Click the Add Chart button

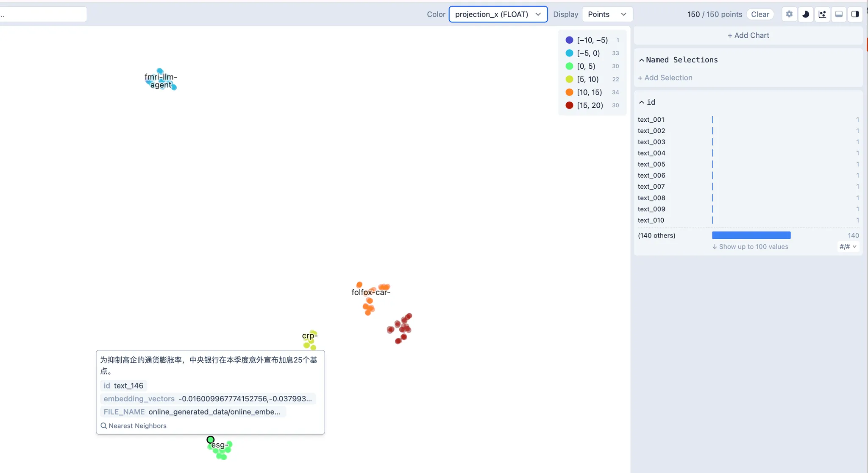pos(748,35)
